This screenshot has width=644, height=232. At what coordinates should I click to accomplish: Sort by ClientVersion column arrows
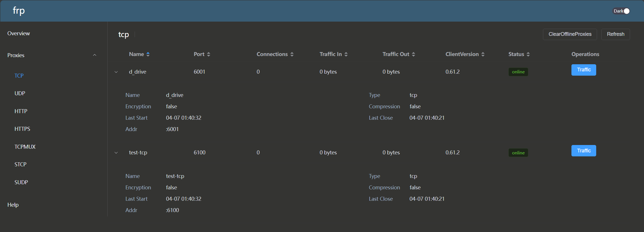[483, 54]
